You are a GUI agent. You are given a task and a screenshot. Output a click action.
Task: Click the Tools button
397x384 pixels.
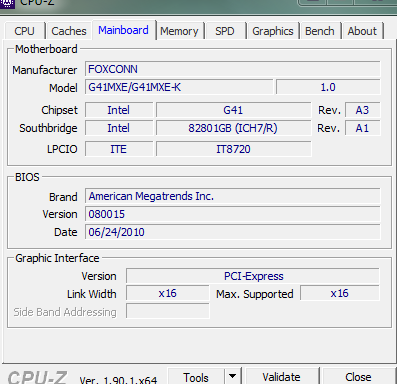[x=196, y=377]
